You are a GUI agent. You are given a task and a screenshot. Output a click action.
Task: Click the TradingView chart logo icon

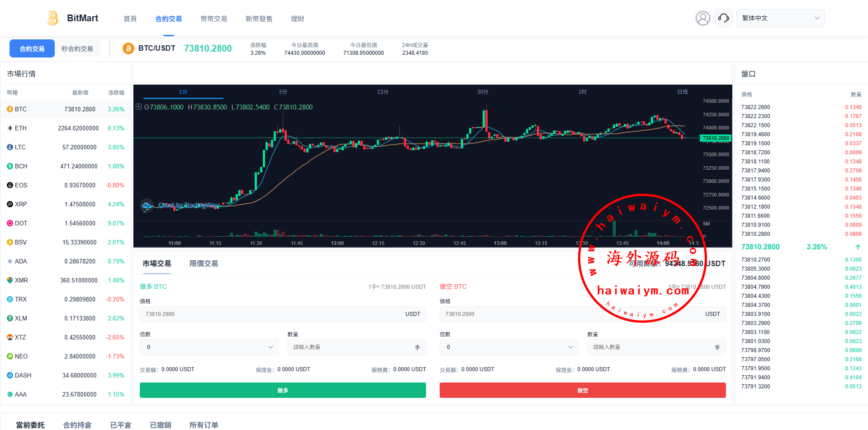tap(147, 205)
